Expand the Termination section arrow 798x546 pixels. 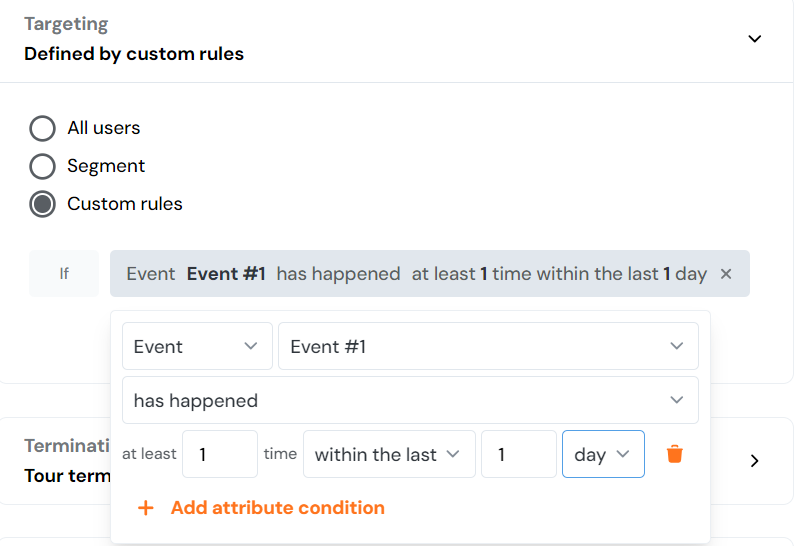755,461
